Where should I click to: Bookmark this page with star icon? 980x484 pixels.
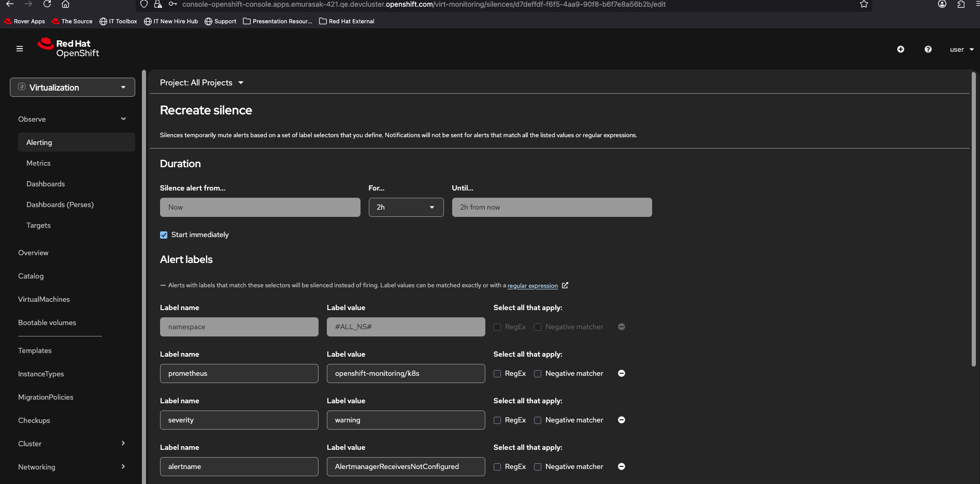coord(863,4)
